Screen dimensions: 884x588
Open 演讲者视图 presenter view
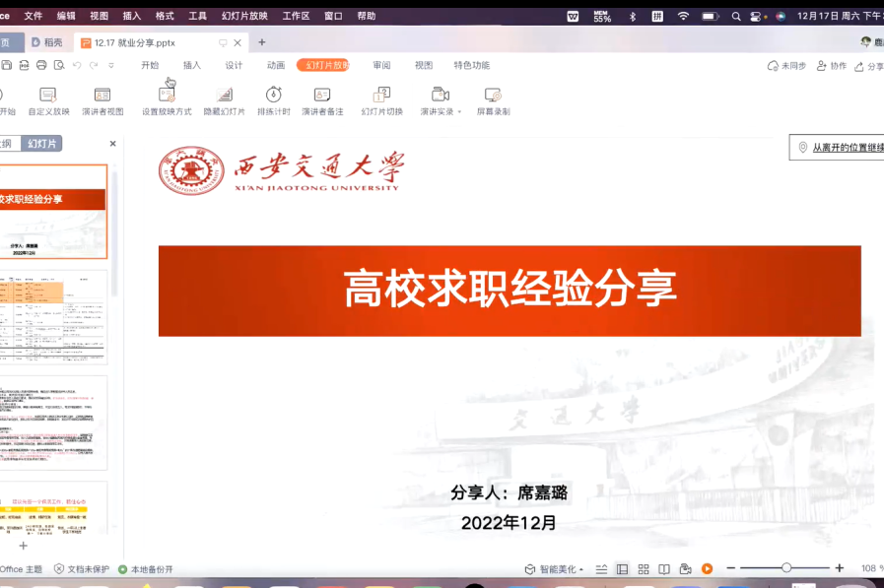tap(102, 95)
